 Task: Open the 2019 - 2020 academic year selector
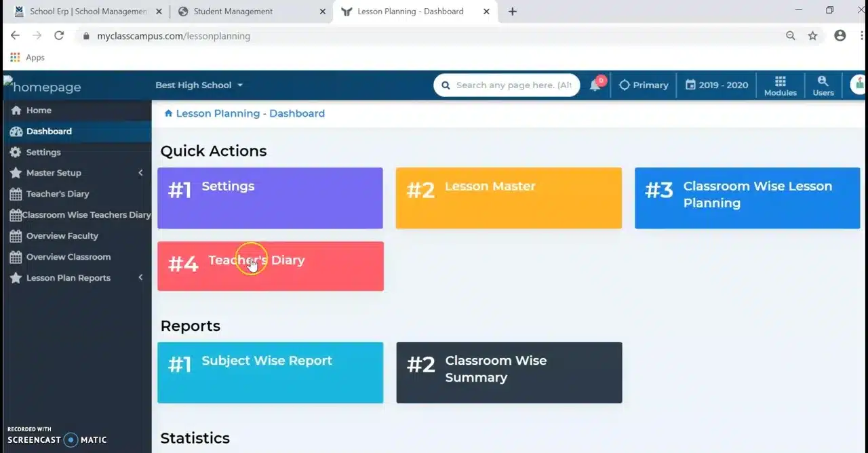pos(716,85)
